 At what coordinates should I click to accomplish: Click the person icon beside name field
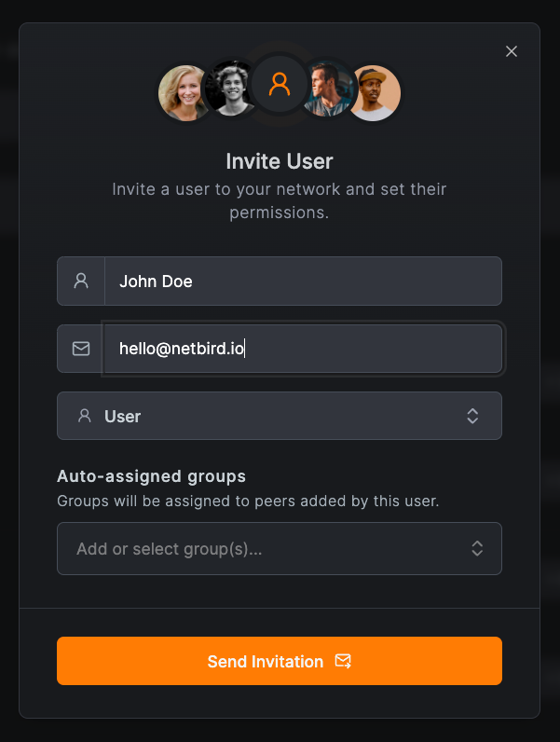[x=81, y=281]
